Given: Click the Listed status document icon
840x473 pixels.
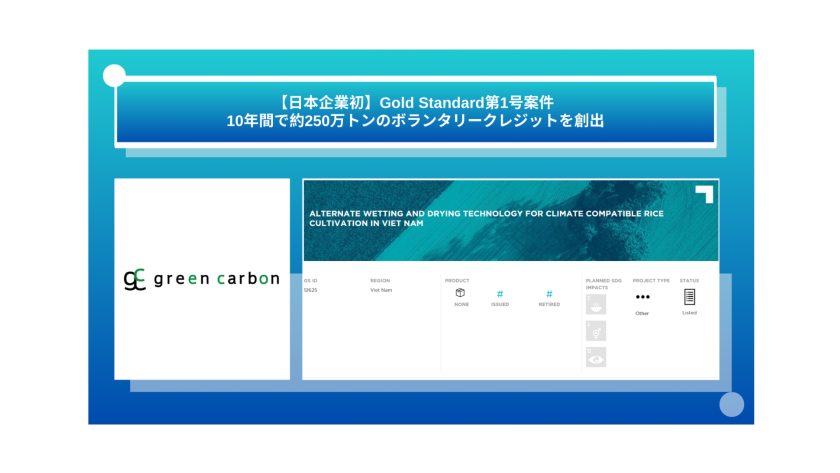Looking at the screenshot, I should [x=689, y=297].
